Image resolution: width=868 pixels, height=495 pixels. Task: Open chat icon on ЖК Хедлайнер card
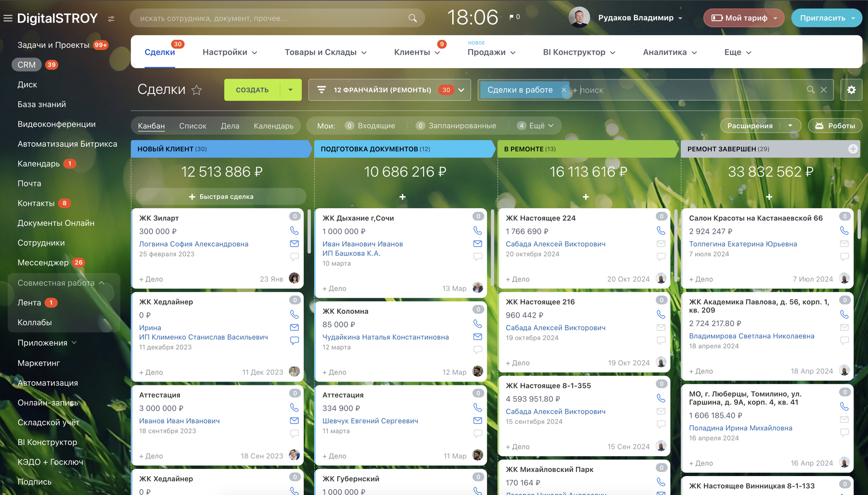294,341
